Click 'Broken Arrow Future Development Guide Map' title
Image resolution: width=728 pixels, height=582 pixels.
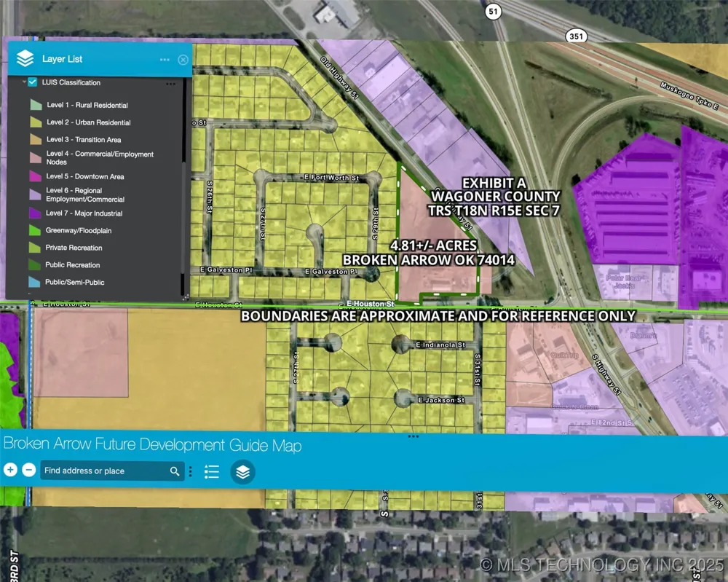point(153,444)
